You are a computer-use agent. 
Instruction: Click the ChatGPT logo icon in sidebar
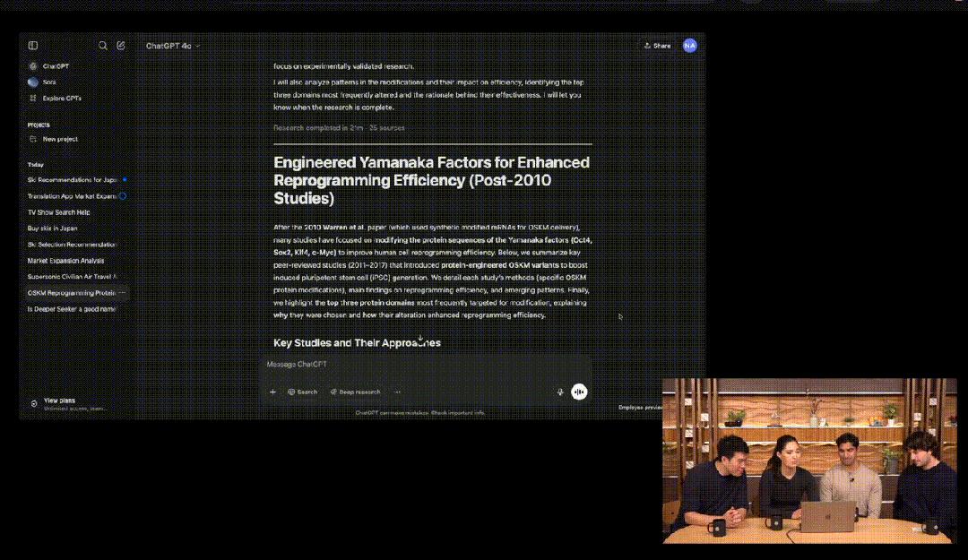tap(33, 66)
